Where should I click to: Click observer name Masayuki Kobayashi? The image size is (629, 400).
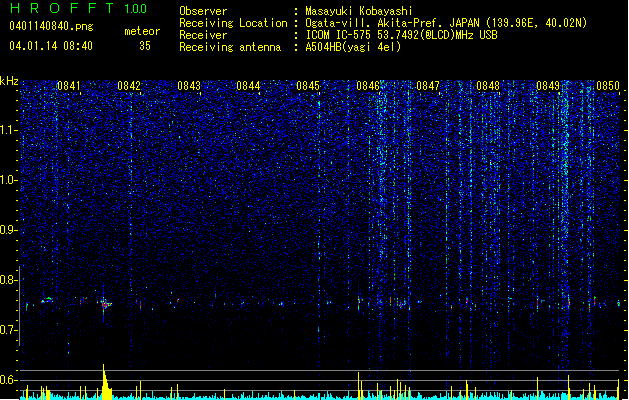(x=359, y=11)
